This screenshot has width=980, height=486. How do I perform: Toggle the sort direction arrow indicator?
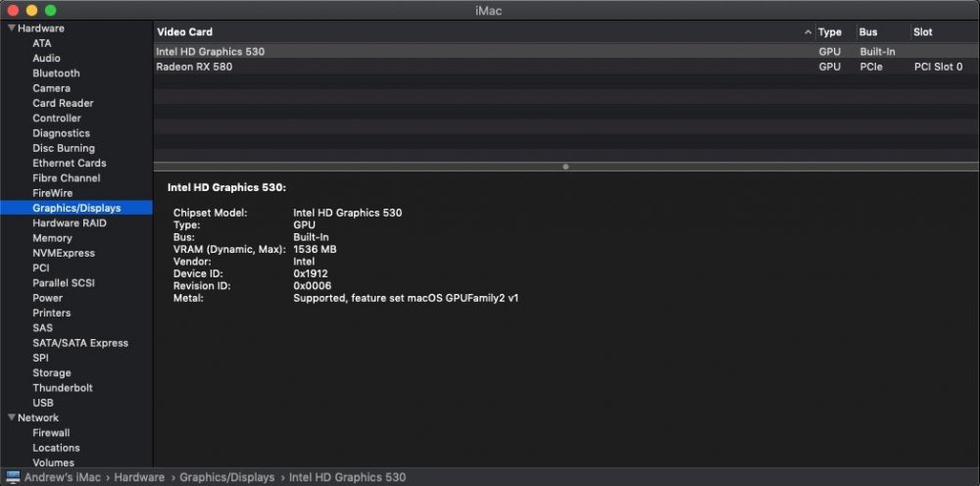pyautogui.click(x=808, y=32)
